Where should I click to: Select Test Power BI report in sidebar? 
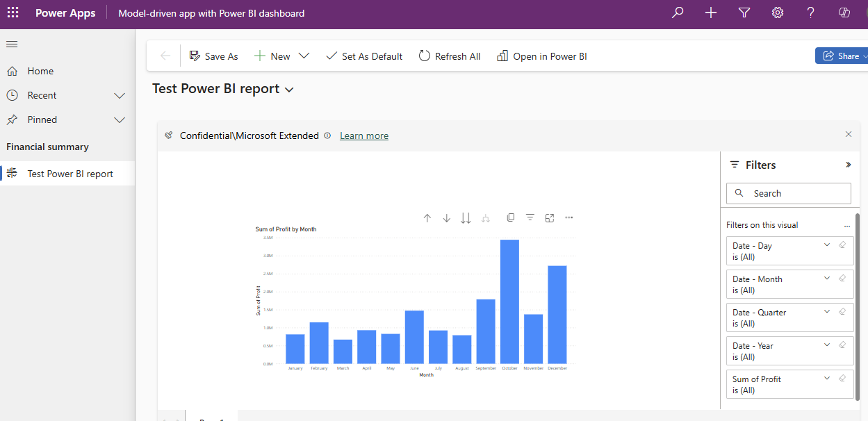[69, 174]
